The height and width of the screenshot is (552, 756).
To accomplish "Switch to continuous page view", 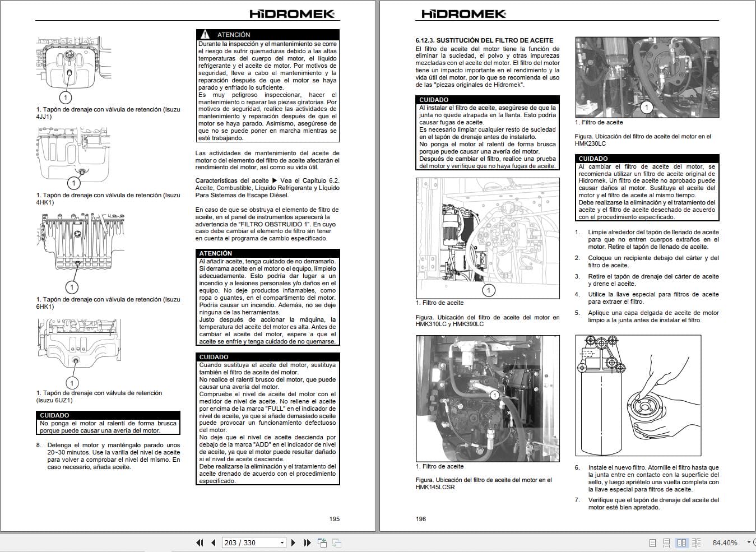I will pyautogui.click(x=667, y=543).
